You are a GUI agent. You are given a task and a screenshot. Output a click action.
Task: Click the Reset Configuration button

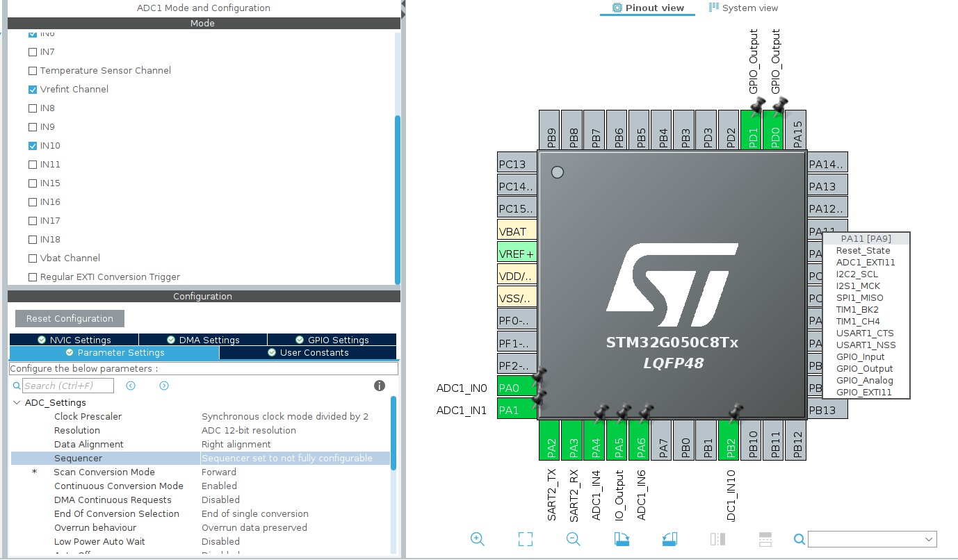[x=70, y=318]
